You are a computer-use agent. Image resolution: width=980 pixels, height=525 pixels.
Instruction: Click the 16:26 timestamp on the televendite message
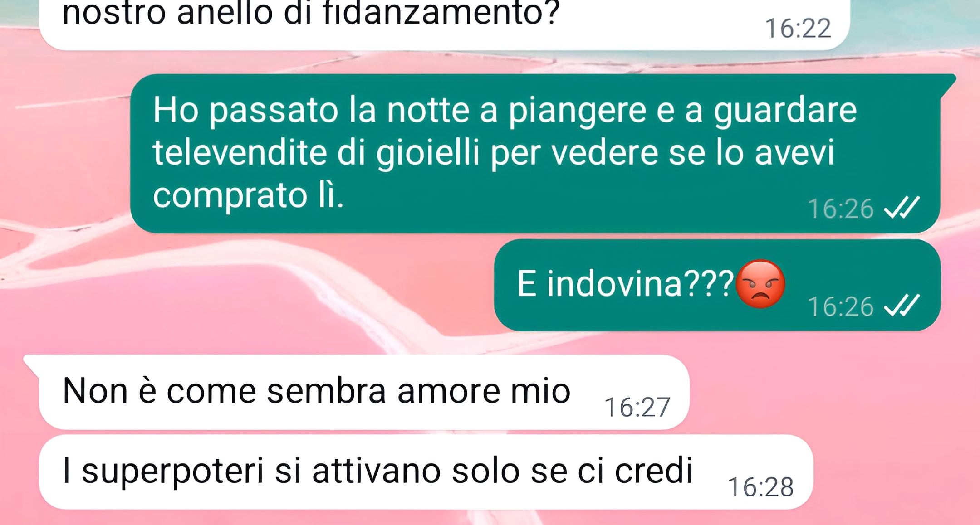coord(840,209)
